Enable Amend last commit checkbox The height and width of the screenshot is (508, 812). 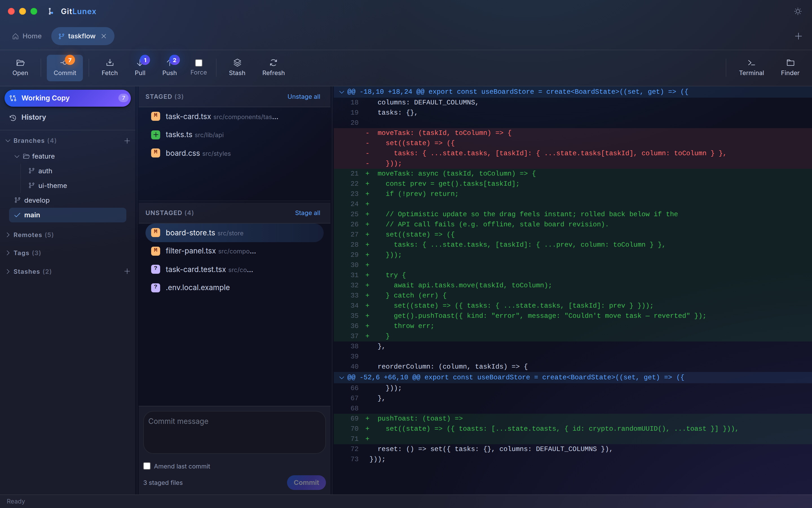click(x=147, y=466)
